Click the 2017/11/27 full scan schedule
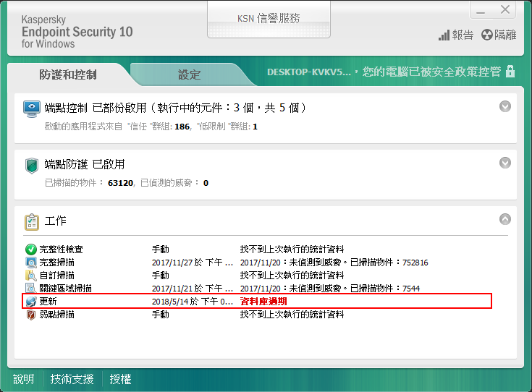This screenshot has height=392, width=532. tap(193, 263)
